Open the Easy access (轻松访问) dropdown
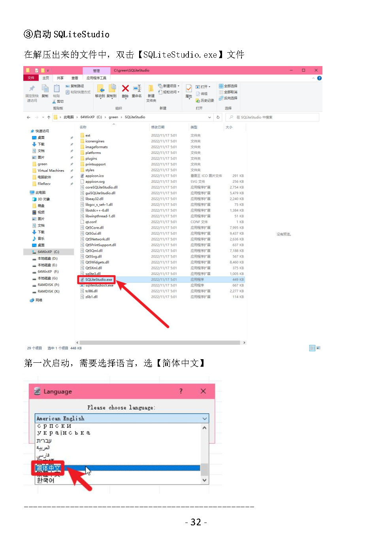Image resolution: width=392 pixels, height=555 pixels. [169, 92]
